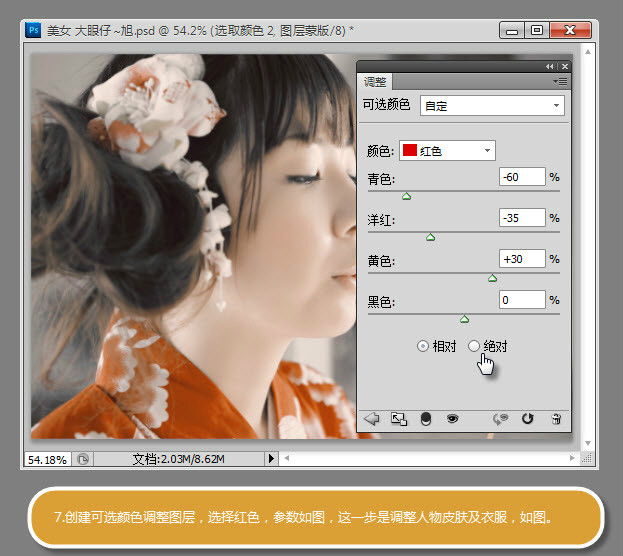Click the reset adjustment icon
623x556 pixels.
click(x=528, y=418)
